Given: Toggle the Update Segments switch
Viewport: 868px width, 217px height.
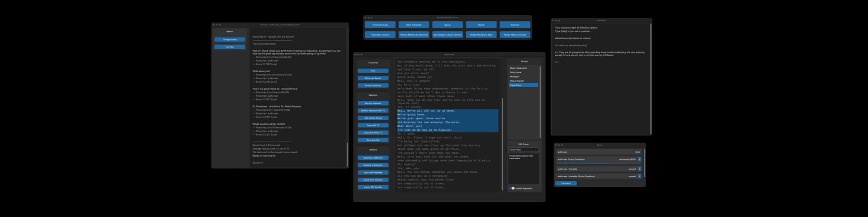Looking at the screenshot, I should pyautogui.click(x=512, y=188).
